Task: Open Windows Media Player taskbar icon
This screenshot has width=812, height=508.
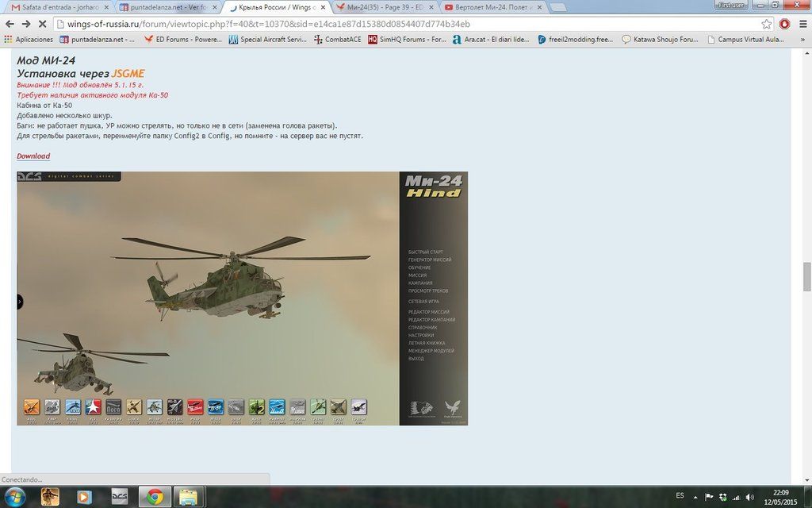Action: click(x=85, y=497)
